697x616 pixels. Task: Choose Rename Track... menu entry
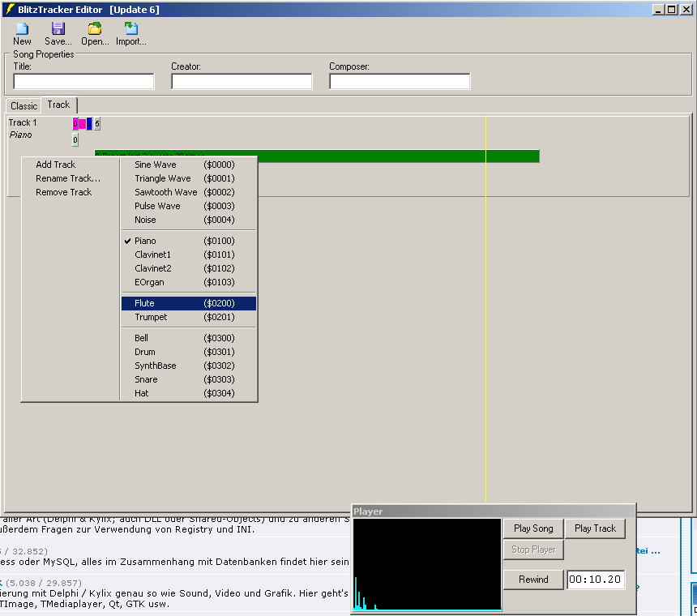click(68, 178)
